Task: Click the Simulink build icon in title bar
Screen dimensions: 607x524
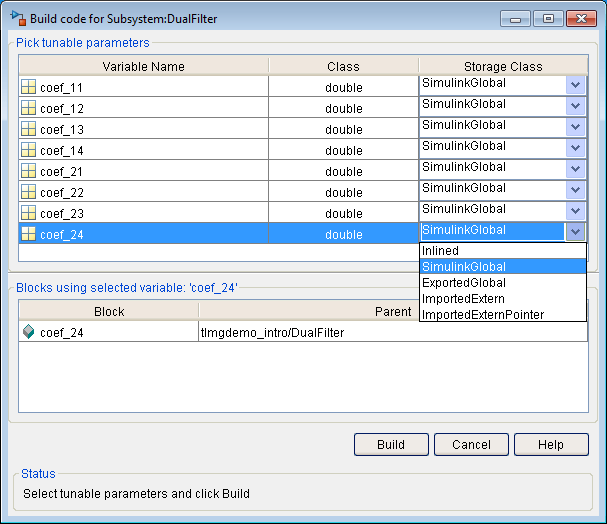Action: click(x=18, y=18)
